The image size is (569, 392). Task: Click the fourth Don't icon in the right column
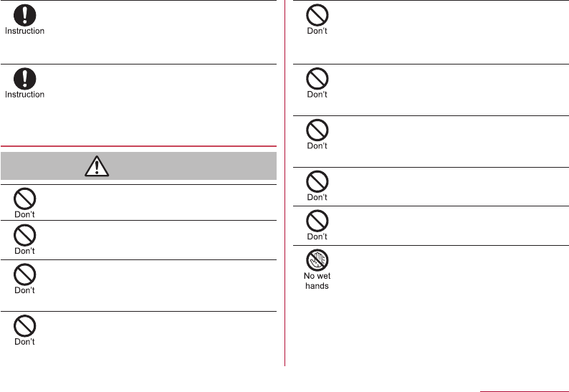317,181
